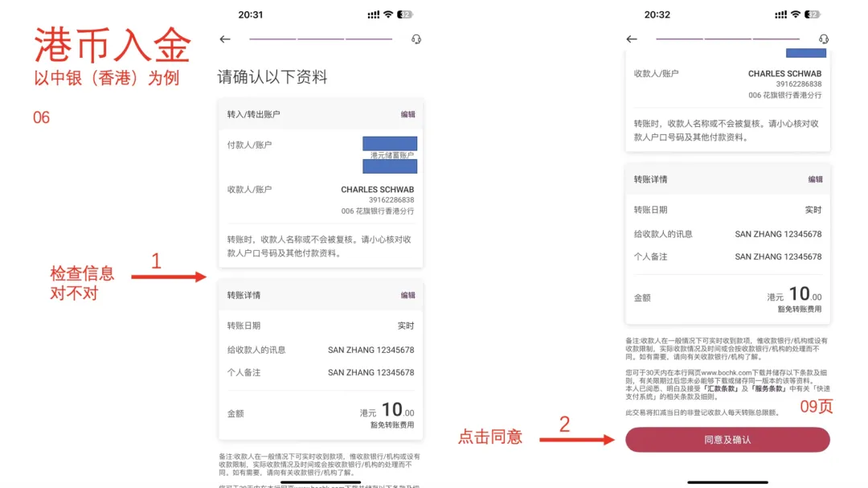Tap battery indicator on right phone
Screen dimensions: 868x488
[812, 14]
